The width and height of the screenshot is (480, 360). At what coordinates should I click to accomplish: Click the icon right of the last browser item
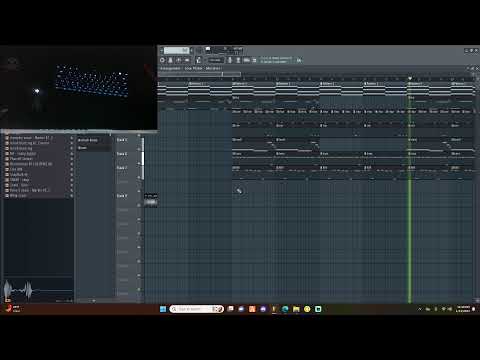tap(71, 196)
